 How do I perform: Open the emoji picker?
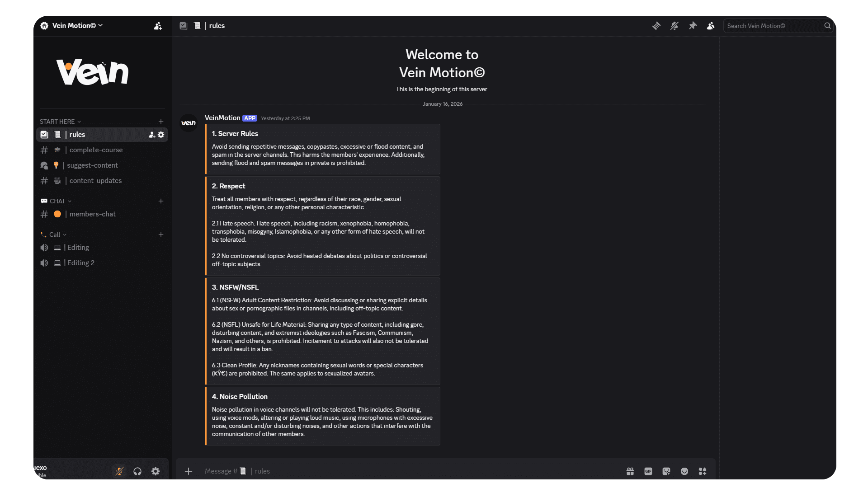coord(684,471)
